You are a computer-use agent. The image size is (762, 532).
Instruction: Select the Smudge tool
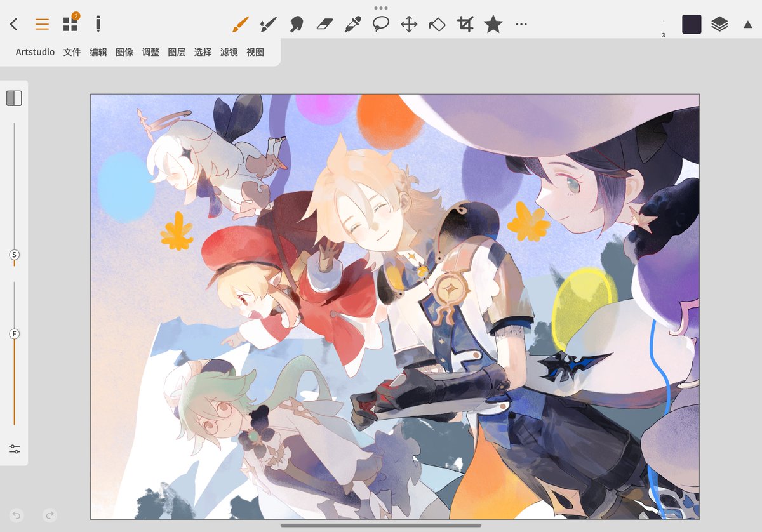pyautogui.click(x=296, y=25)
